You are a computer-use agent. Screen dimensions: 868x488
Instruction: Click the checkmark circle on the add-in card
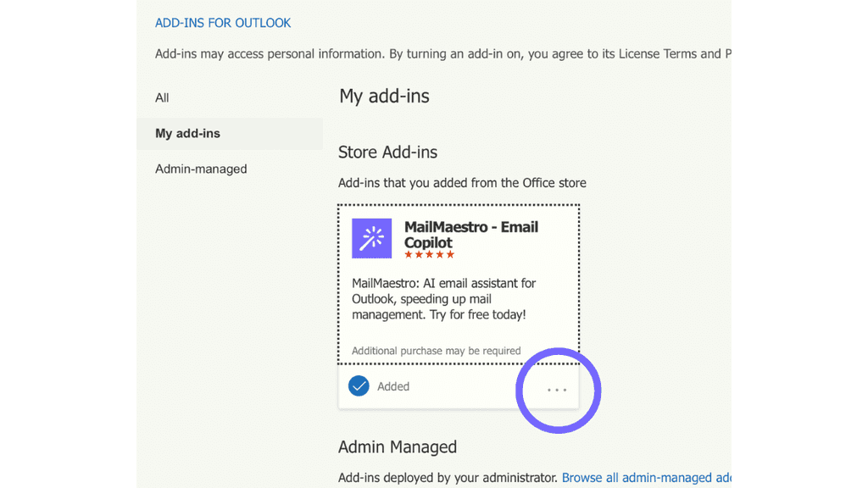coord(359,385)
